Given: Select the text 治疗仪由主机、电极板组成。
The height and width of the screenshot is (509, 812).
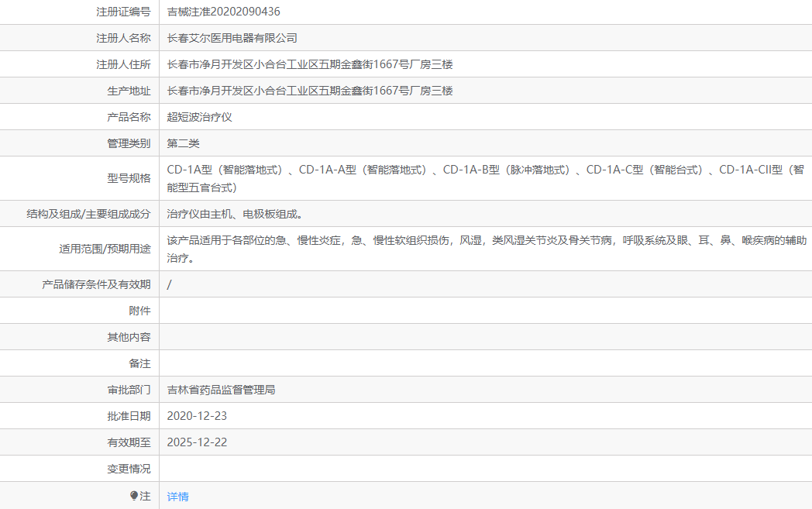Looking at the screenshot, I should (x=235, y=215).
